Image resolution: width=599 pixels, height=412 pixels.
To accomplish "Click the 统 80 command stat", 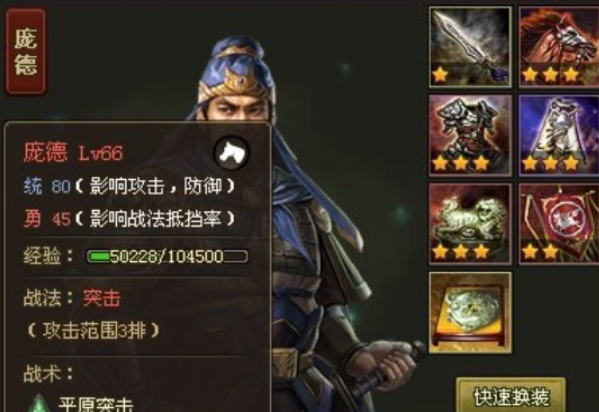I will pos(47,186).
